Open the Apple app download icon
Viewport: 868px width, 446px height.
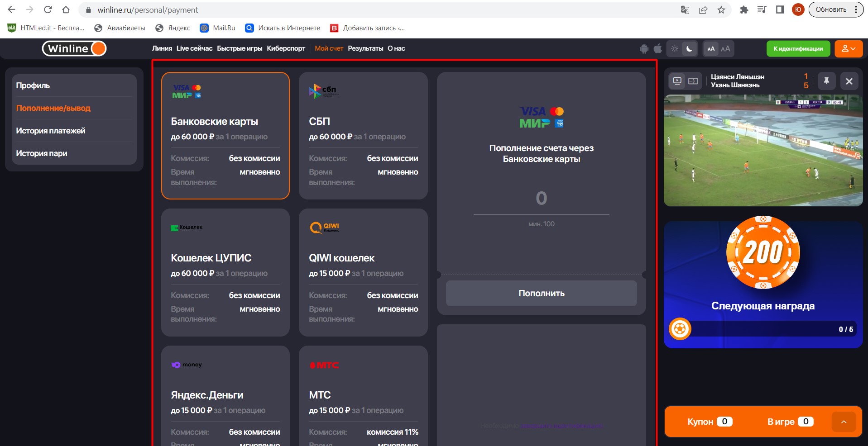click(x=658, y=49)
